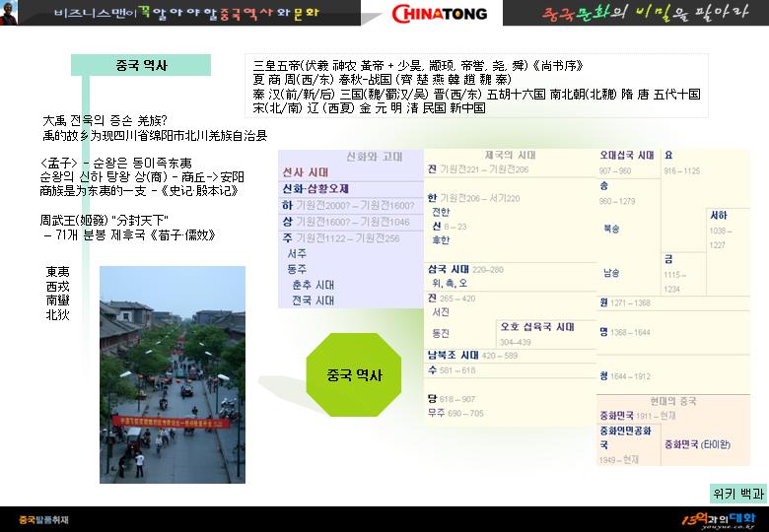The width and height of the screenshot is (769, 532).
Task: Click the 신화와 고대 column heading
Action: (x=374, y=157)
